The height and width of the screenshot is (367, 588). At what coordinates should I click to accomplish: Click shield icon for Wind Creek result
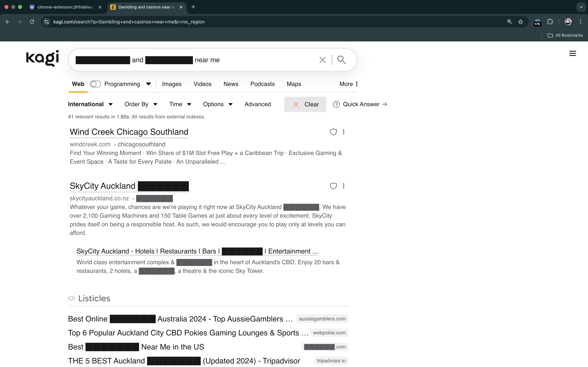tap(333, 132)
